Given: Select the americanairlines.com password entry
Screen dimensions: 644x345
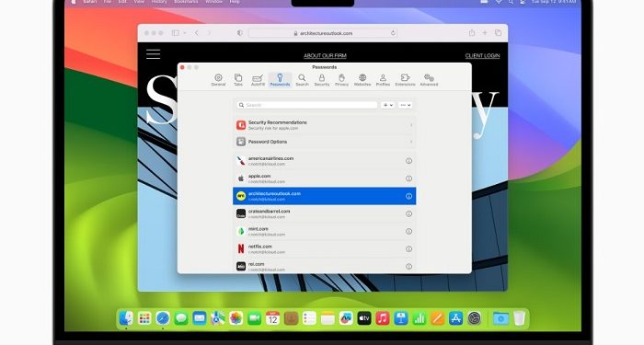Looking at the screenshot, I should (x=325, y=161).
